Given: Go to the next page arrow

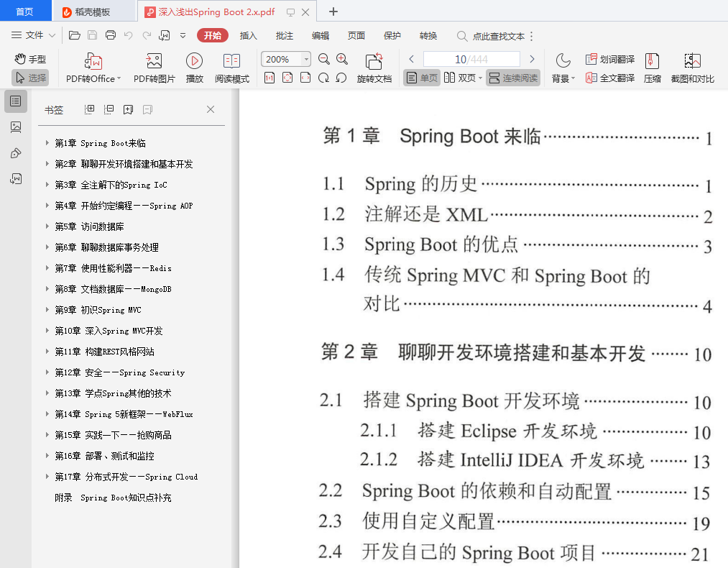Looking at the screenshot, I should [532, 59].
